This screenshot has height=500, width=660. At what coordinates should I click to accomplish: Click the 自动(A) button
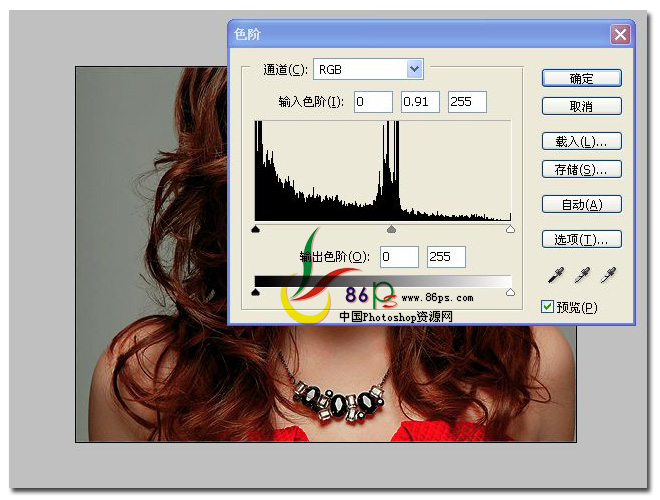point(582,204)
